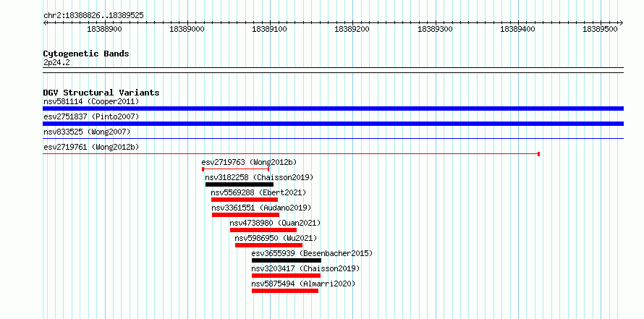The height and width of the screenshot is (319, 644).
Task: Open the esv3655939 (Besenbacher2015) variant label
Action: [312, 253]
